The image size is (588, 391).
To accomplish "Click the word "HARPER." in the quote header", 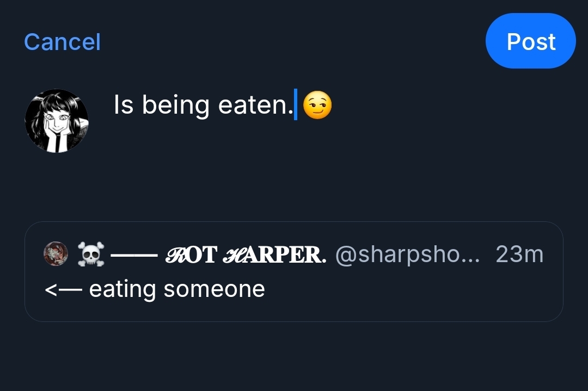I will (275, 255).
